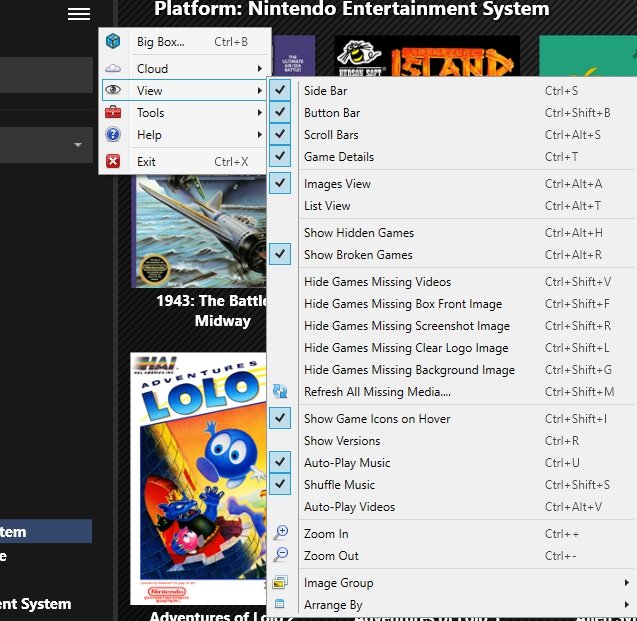Image resolution: width=637 pixels, height=621 pixels.
Task: Disable Auto-Play Music checkmark
Action: pos(280,462)
